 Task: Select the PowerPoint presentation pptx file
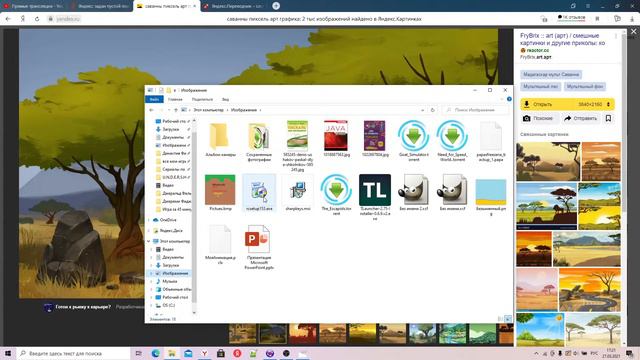coord(259,247)
